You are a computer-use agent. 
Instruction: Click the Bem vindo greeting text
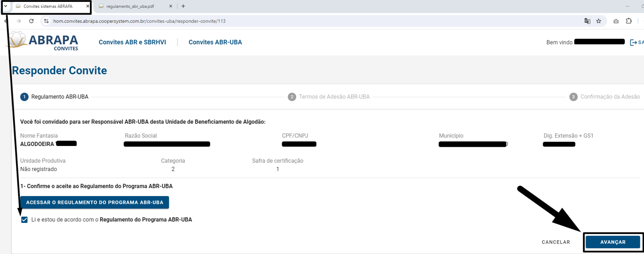tap(559, 42)
